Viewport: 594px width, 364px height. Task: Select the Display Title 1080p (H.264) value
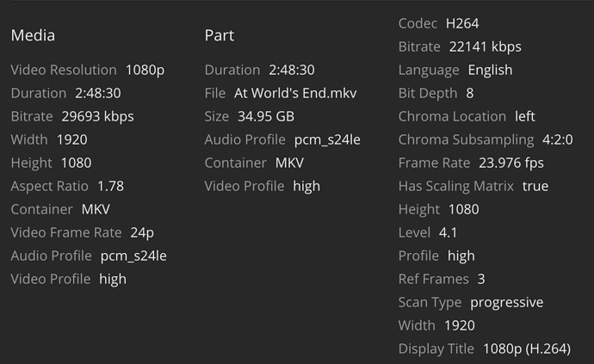coord(526,349)
